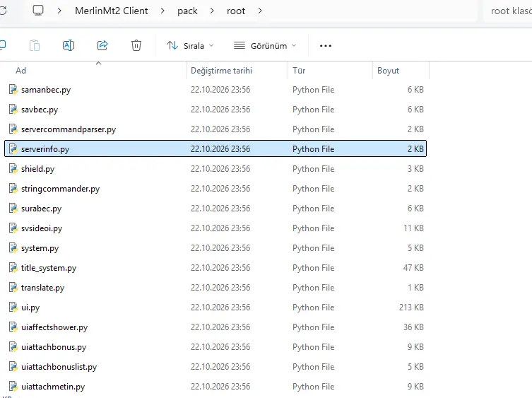Open the three-dots more options menu
Viewport: 532px width, 398px height.
click(326, 45)
